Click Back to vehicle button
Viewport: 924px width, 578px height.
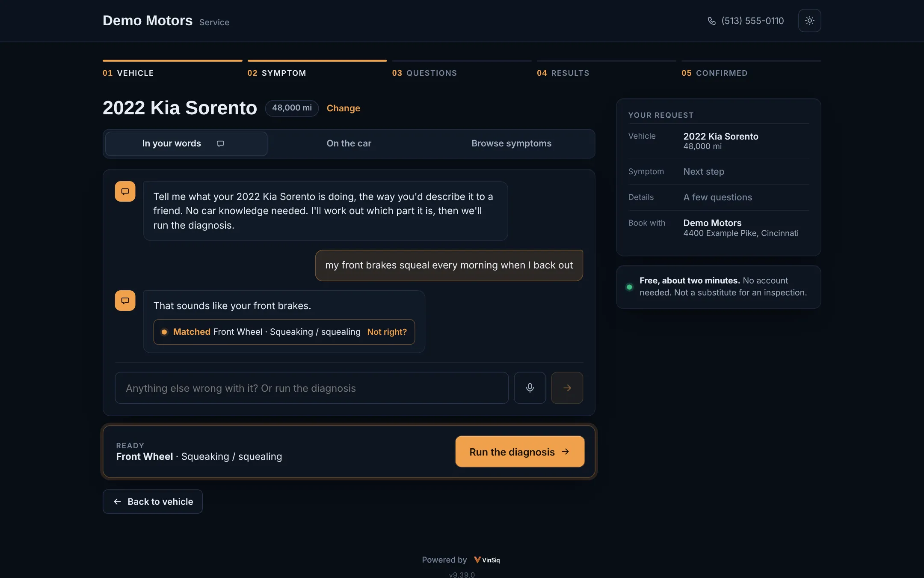point(153,501)
